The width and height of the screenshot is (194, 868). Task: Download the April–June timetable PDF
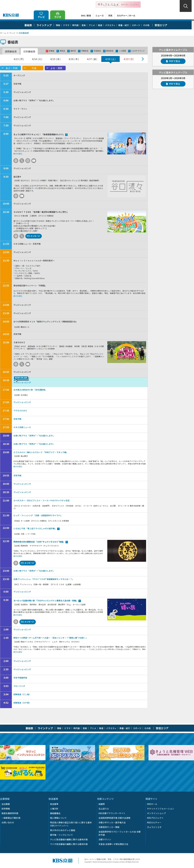point(173,61)
